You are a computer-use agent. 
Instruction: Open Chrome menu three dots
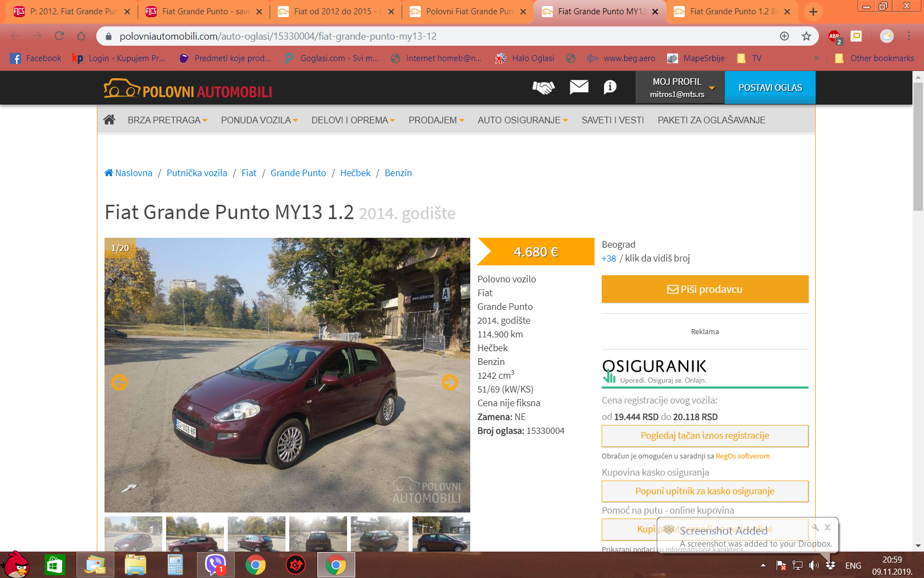pyautogui.click(x=909, y=36)
